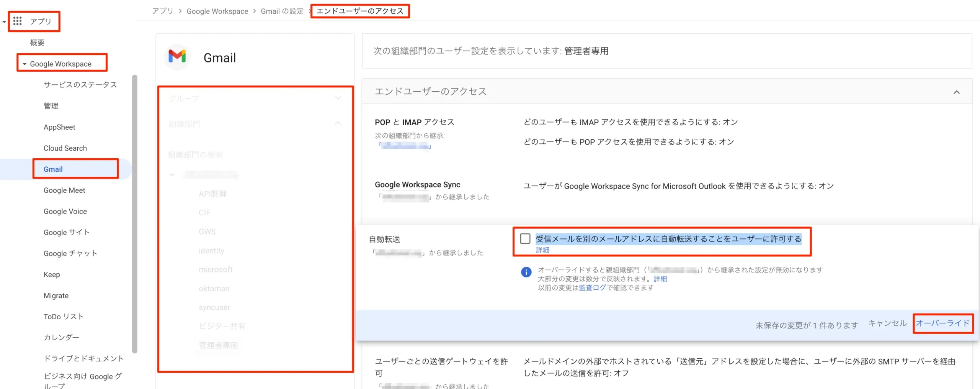
Task: Click the blue info icon under 自動転送
Action: pos(526,272)
